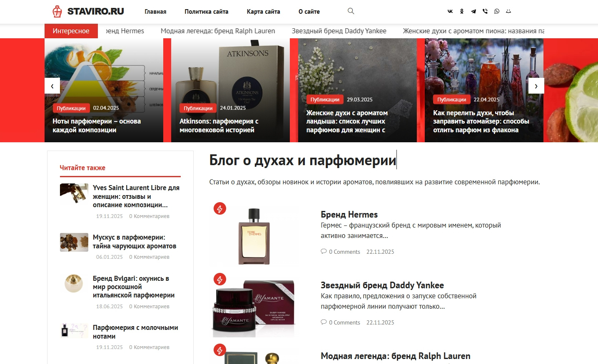Open article title Модная легенда: бренд Ralph Lauren
Viewport: 598px width, 364px height.
(x=396, y=356)
